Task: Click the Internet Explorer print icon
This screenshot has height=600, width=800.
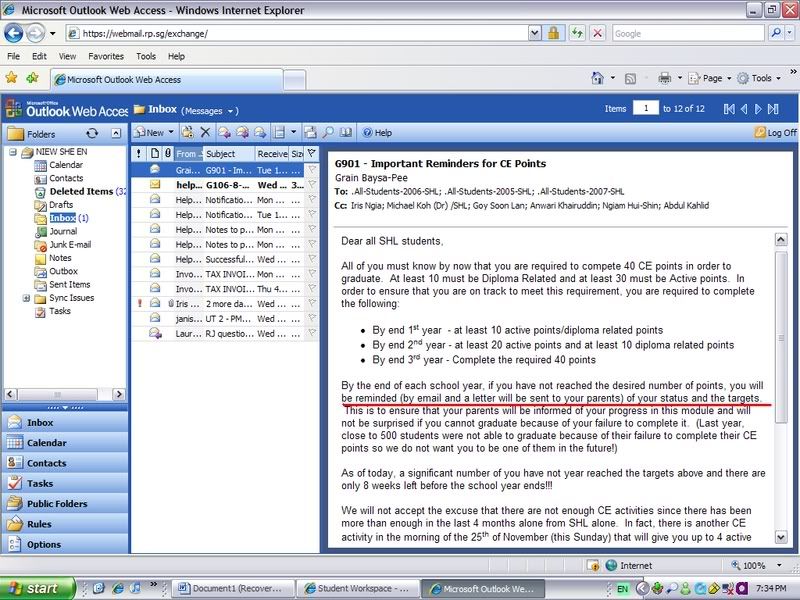Action: [664, 78]
